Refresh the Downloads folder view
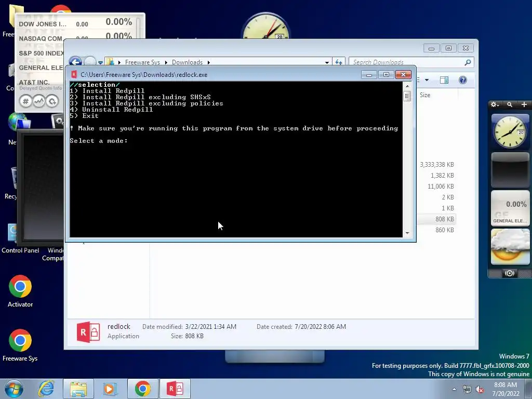Viewport: 532px width, 399px height. pos(339,62)
